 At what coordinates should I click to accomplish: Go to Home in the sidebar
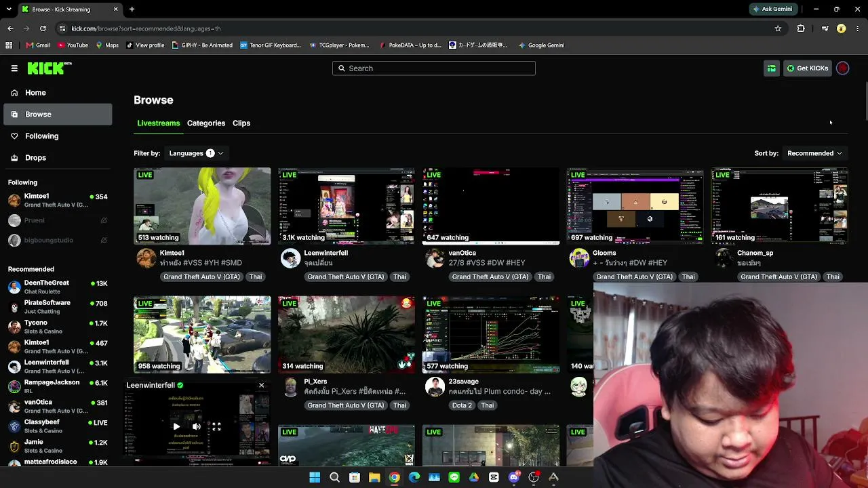[58, 93]
